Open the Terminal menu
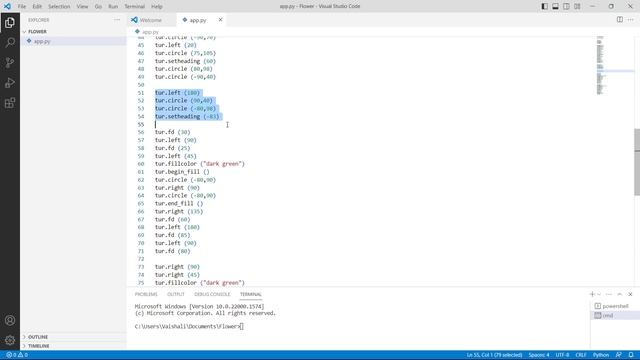Screen dimensions: 640x360 [135, 7]
